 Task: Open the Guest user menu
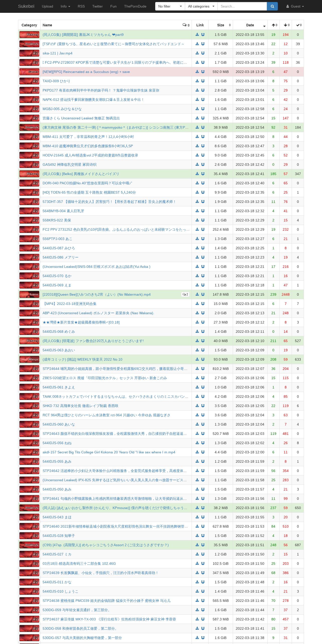pyautogui.click(x=295, y=6)
